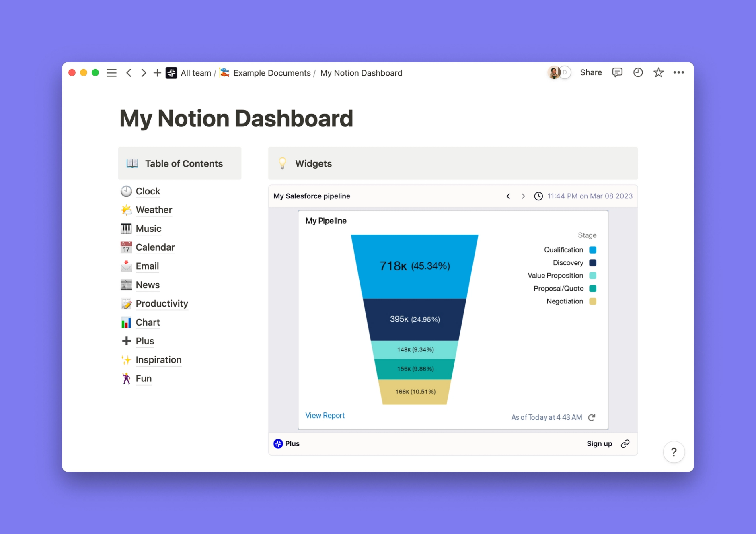Click the calendar icon next to Calendar
Image resolution: width=756 pixels, height=534 pixels.
[x=126, y=247]
